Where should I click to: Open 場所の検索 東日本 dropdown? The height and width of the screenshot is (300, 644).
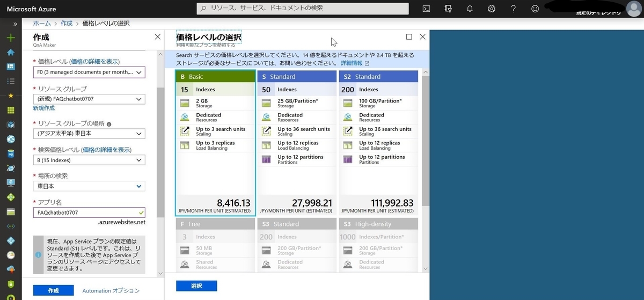89,186
